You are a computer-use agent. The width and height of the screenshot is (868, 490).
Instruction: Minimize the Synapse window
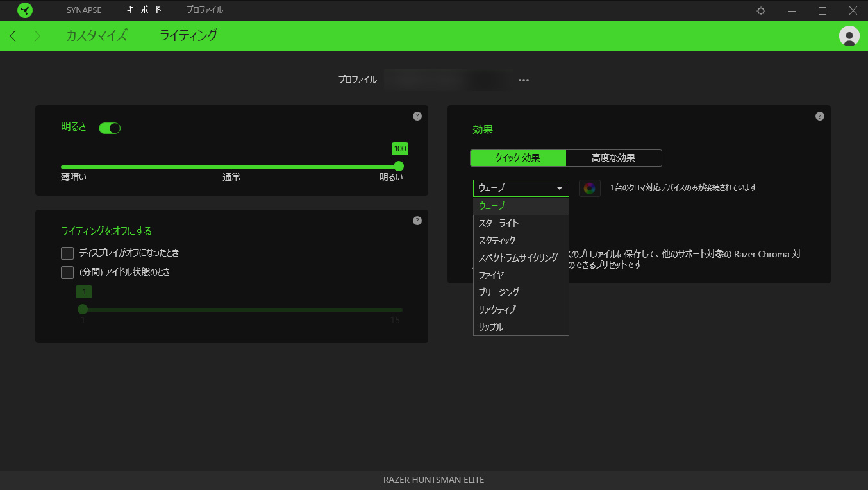[x=792, y=10]
